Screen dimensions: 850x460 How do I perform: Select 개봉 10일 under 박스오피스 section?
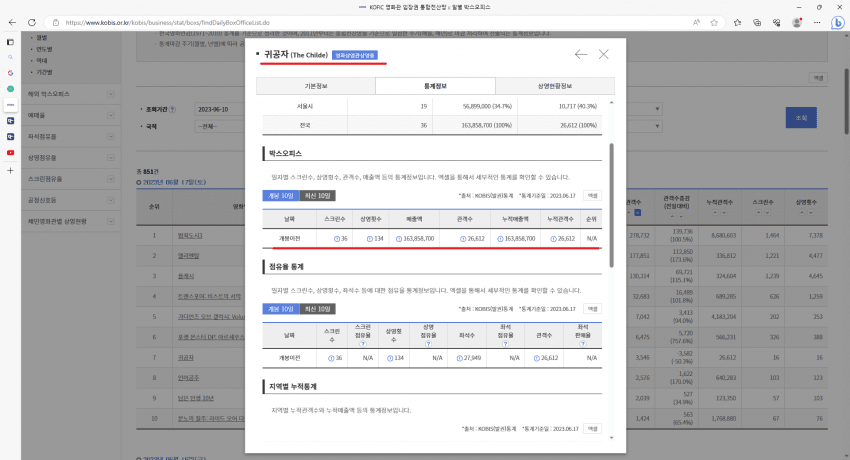[281, 196]
